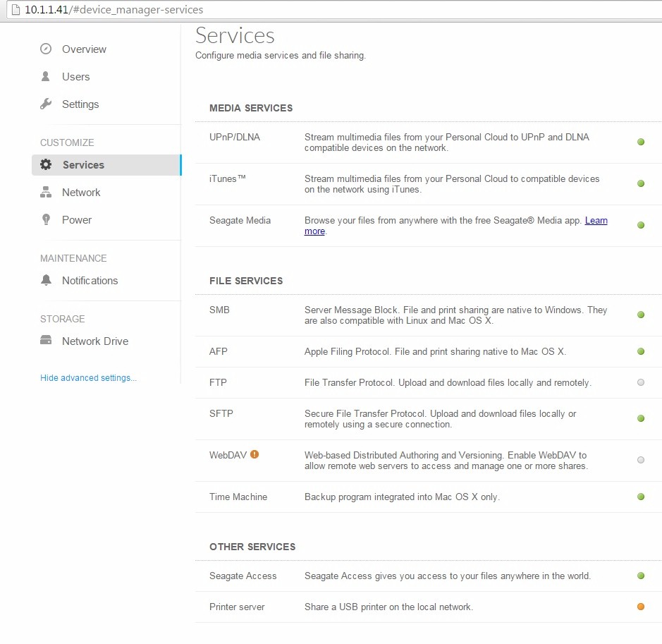Toggle the Seagate Media status dot
The image size is (662, 644).
pyautogui.click(x=640, y=225)
